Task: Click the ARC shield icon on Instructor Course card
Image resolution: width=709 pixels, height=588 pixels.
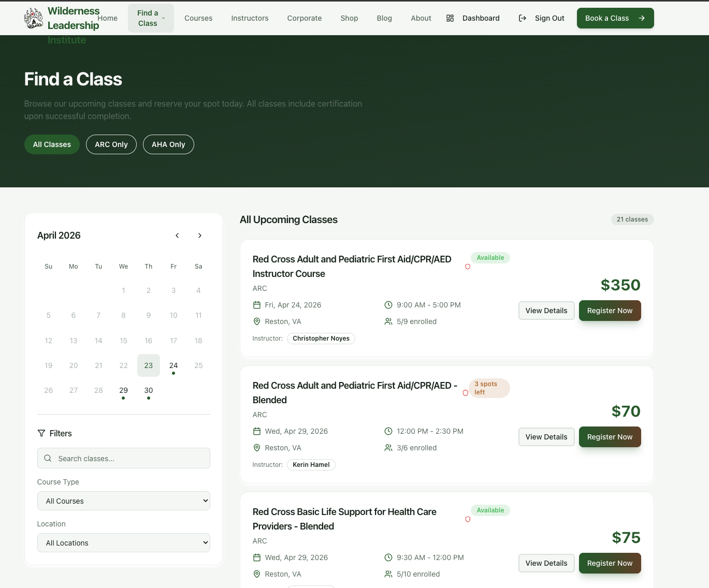Action: pyautogui.click(x=468, y=267)
